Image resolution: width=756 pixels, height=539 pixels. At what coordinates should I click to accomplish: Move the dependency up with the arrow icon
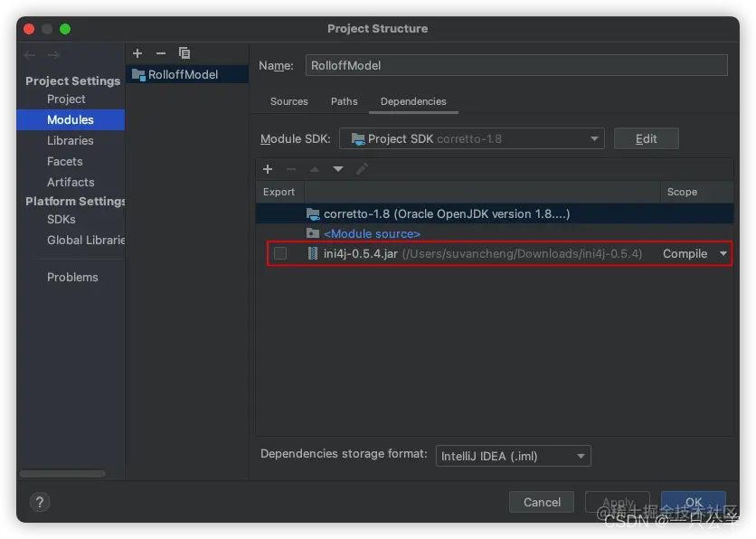pyautogui.click(x=315, y=169)
